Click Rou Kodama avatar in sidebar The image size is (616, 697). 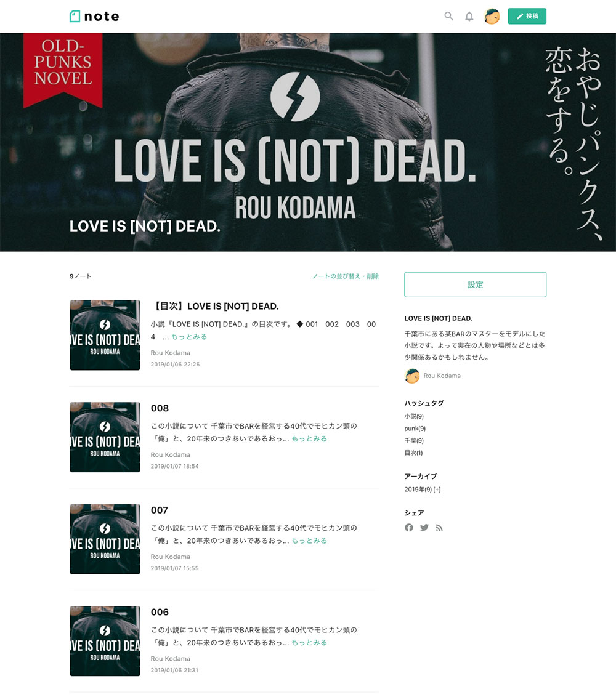coord(412,376)
